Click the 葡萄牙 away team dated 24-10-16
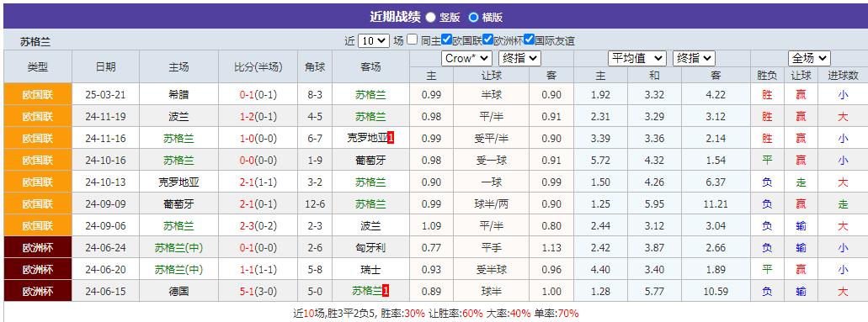This screenshot has width=868, height=322. (x=371, y=161)
